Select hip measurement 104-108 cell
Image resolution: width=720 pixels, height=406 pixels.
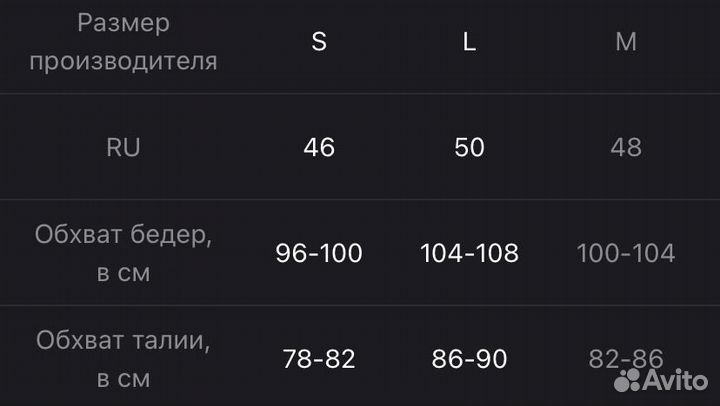coord(469,253)
